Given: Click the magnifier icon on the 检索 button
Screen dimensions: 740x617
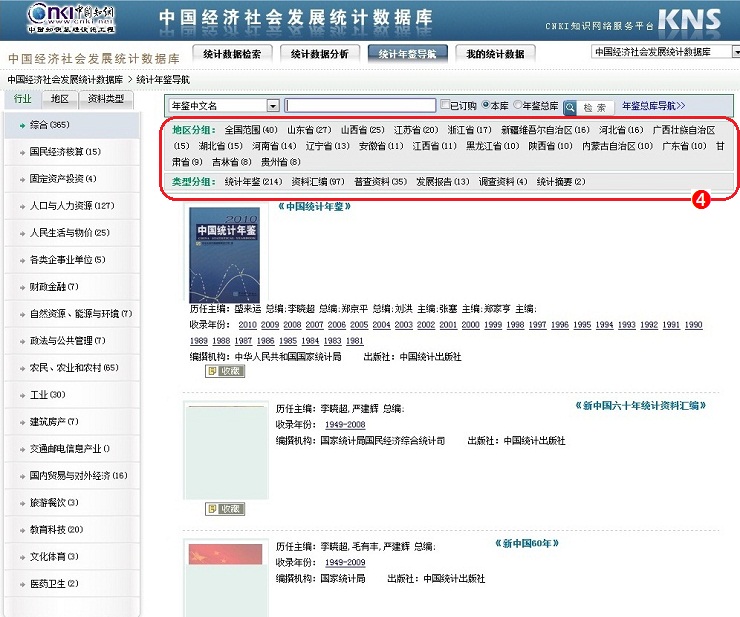Looking at the screenshot, I should coord(570,106).
